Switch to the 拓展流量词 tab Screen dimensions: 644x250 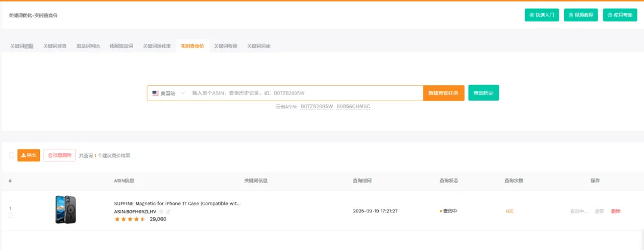[121, 46]
